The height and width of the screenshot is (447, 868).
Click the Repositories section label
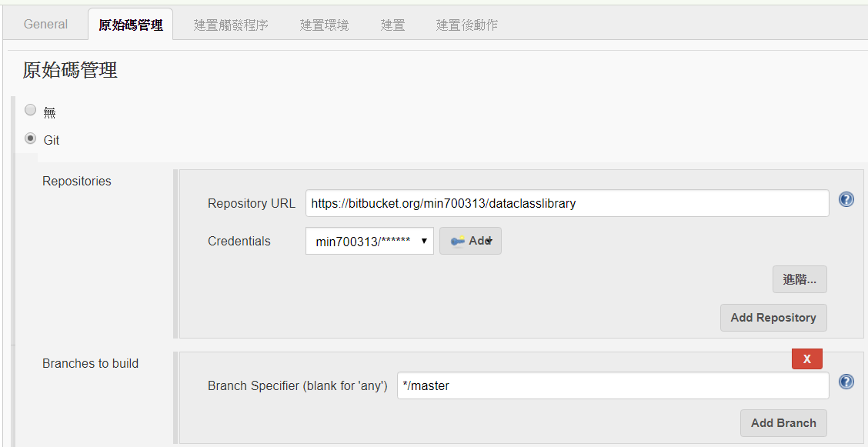click(x=76, y=181)
